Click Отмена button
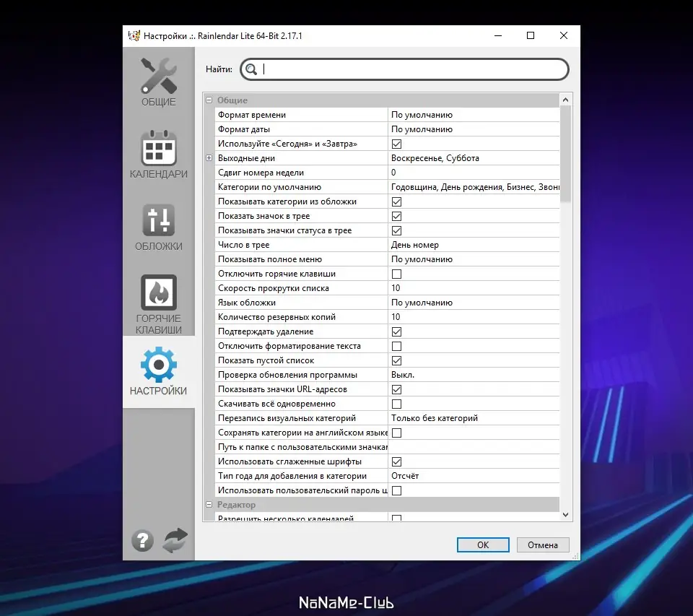The image size is (693, 616). click(x=543, y=545)
